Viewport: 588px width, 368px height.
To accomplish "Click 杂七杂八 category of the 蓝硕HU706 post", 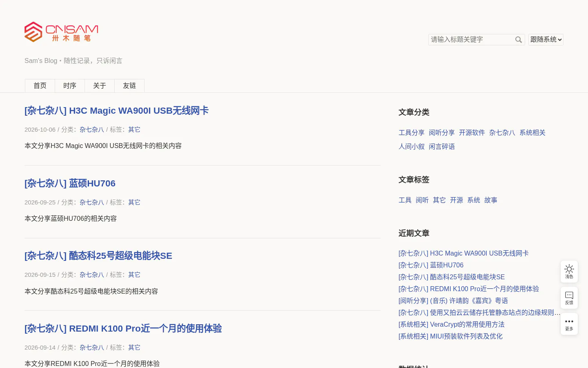I will [92, 202].
